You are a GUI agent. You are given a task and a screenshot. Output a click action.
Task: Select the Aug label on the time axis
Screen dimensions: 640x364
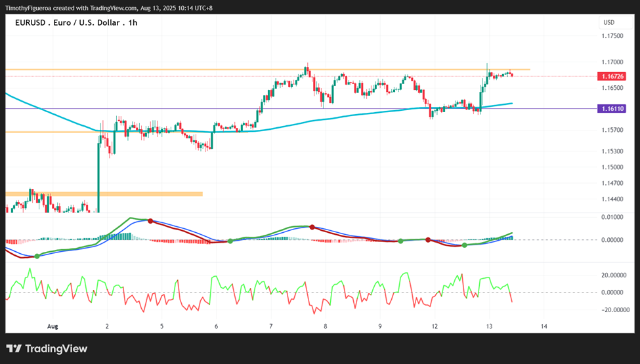[x=53, y=326]
